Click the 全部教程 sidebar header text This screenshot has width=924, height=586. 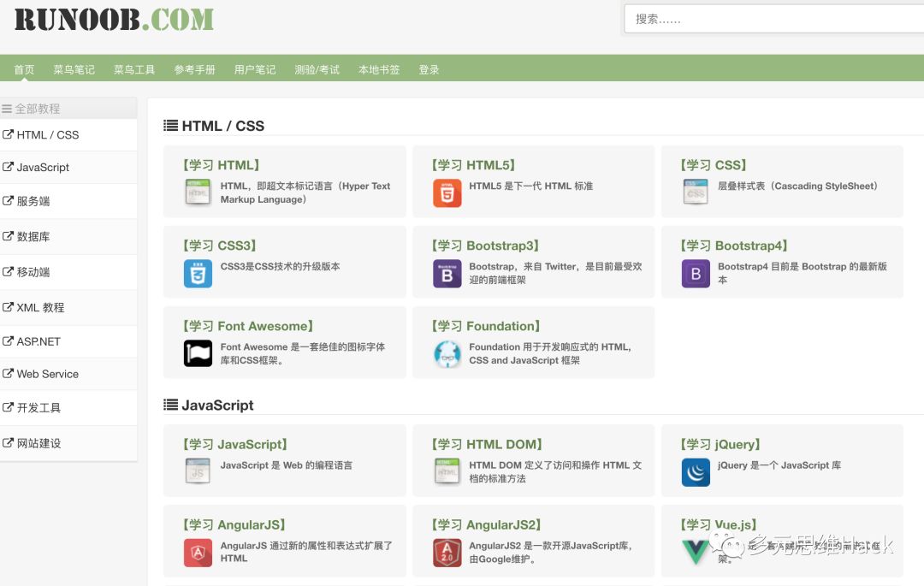click(38, 109)
